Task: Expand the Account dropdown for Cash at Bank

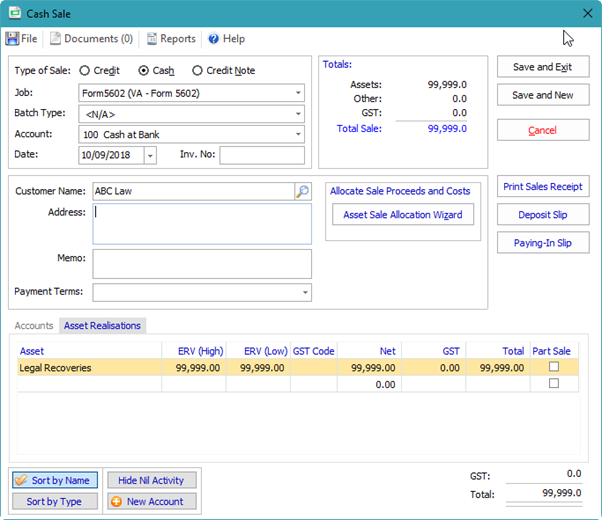Action: 299,134
